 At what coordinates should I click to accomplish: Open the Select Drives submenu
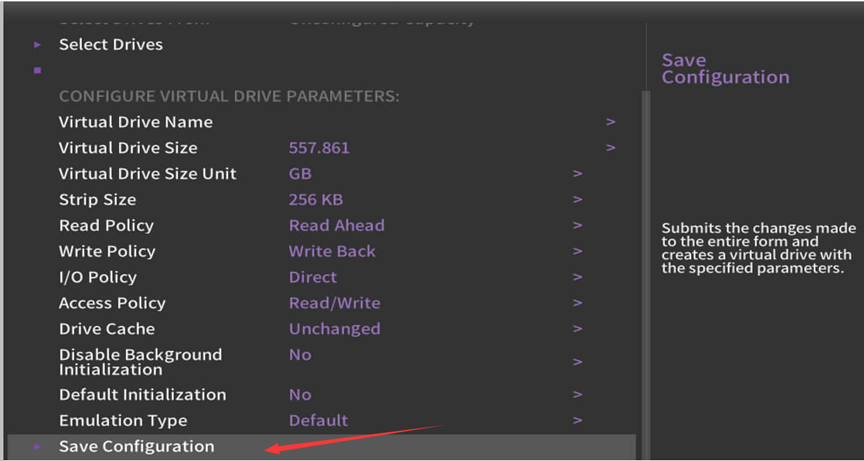[110, 45]
